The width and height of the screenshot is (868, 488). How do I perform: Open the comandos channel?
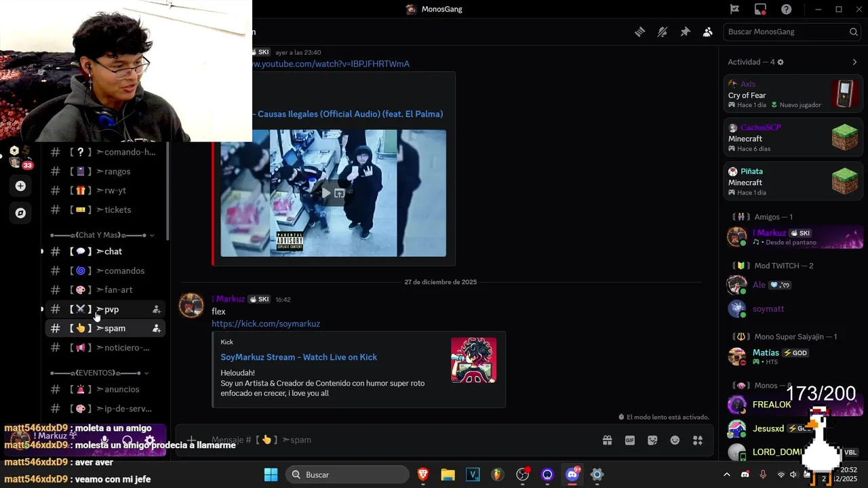click(x=105, y=270)
